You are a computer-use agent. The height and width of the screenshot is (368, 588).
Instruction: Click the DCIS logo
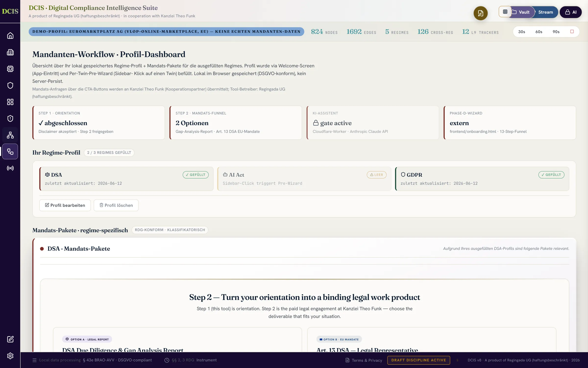coord(10,11)
